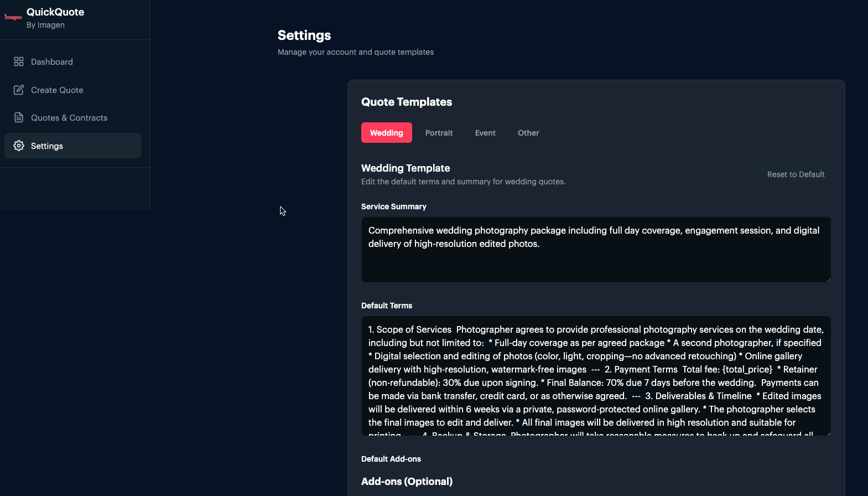The width and height of the screenshot is (868, 496).
Task: Click the Quotes & Contracts document icon
Action: point(19,117)
